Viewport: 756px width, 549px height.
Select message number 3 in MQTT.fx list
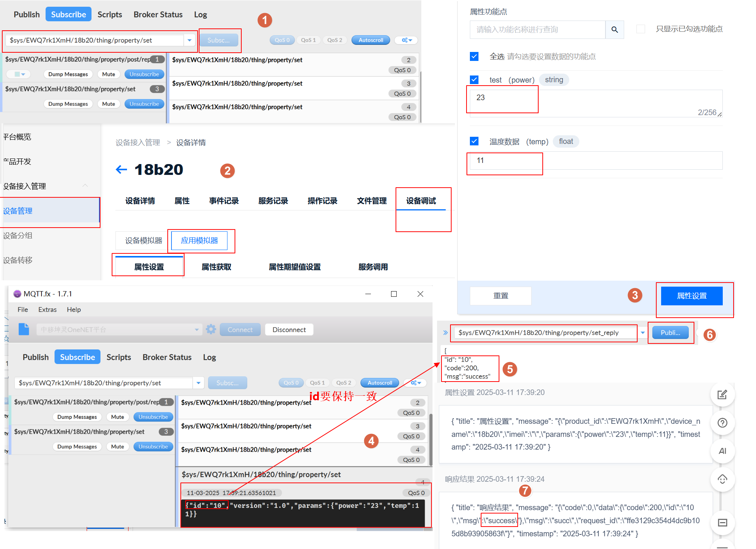click(x=303, y=431)
